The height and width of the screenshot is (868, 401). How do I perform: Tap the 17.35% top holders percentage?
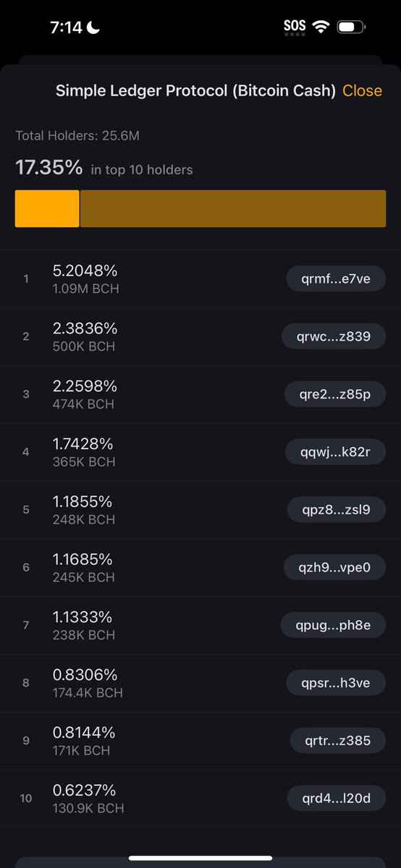(49, 168)
